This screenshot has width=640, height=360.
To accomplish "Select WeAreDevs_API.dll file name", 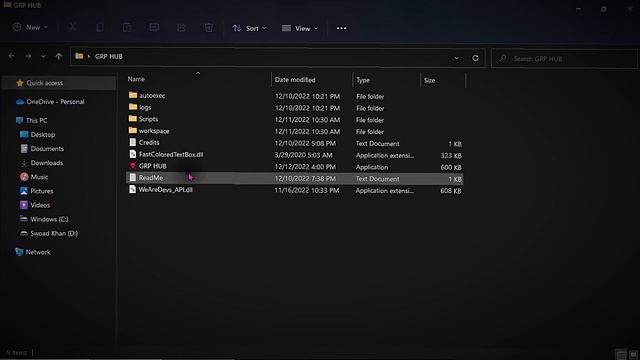I will pyautogui.click(x=166, y=190).
